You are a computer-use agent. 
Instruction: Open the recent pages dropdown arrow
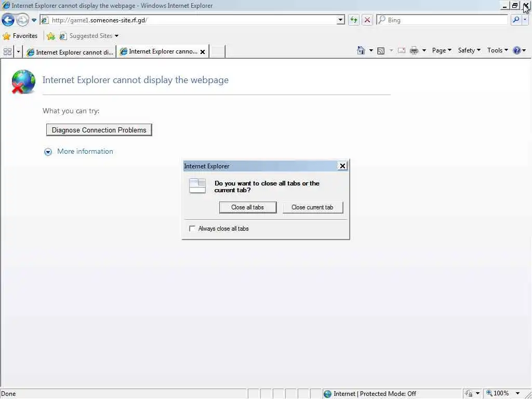click(x=34, y=20)
